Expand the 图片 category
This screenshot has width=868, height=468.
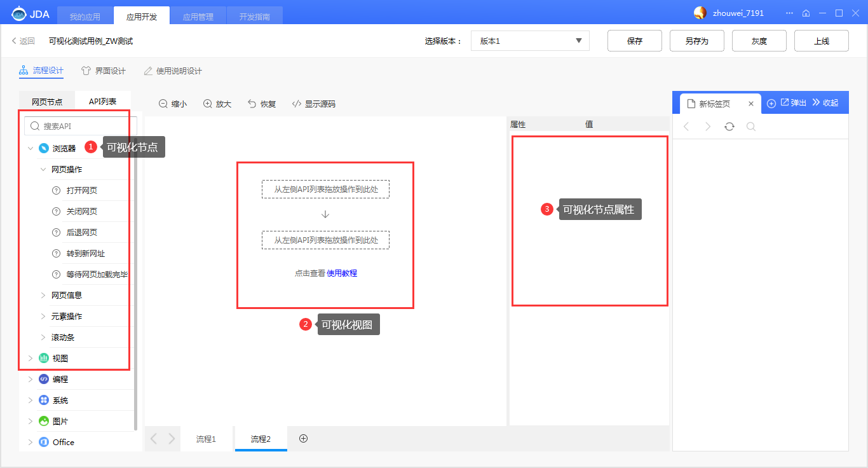(30, 421)
